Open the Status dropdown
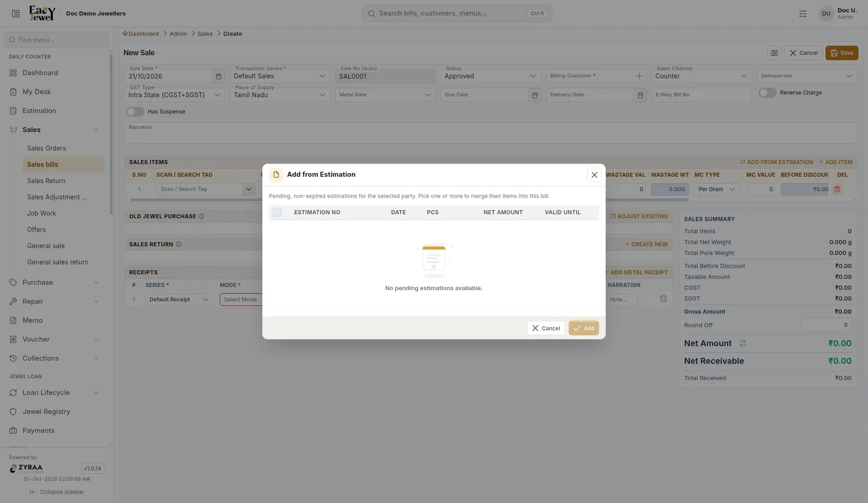The image size is (868, 503). coord(490,76)
